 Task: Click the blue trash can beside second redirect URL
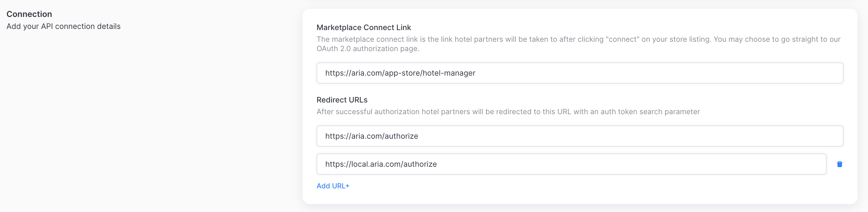[839, 164]
